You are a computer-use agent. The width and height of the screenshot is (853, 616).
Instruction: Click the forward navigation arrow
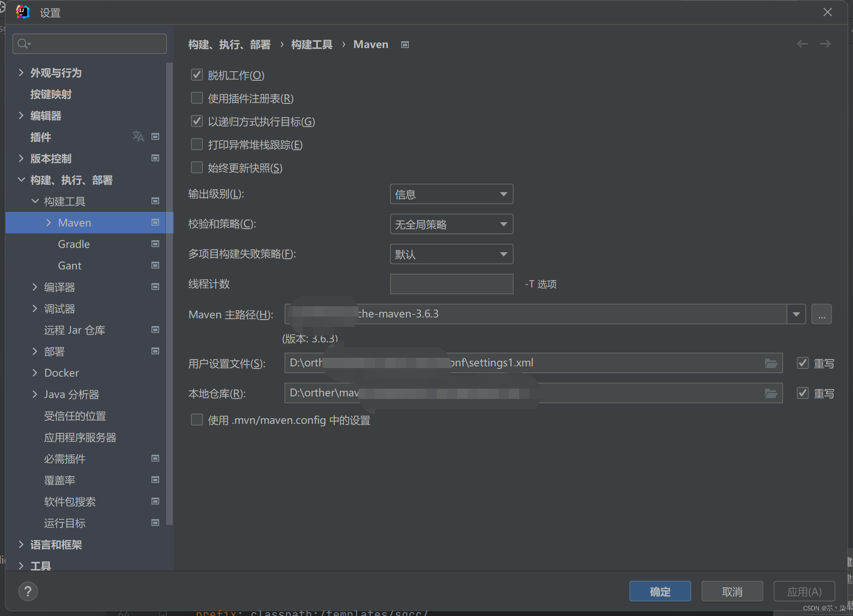[825, 44]
